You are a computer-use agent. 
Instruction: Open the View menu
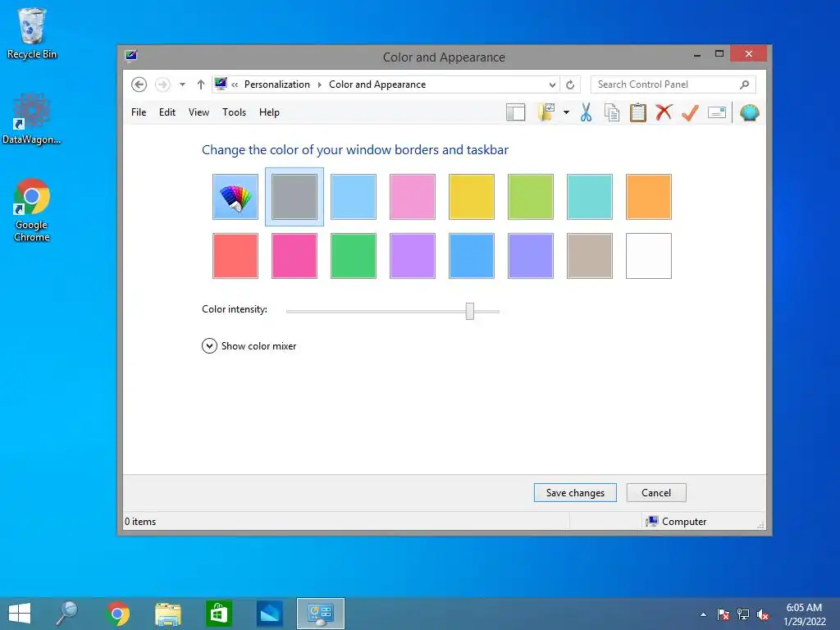coord(199,112)
